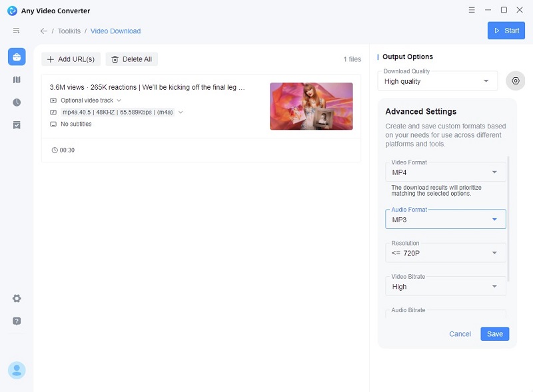Screen dimensions: 533x392
Task: Open the Resolution <= 720P dropdown
Action: pos(445,253)
